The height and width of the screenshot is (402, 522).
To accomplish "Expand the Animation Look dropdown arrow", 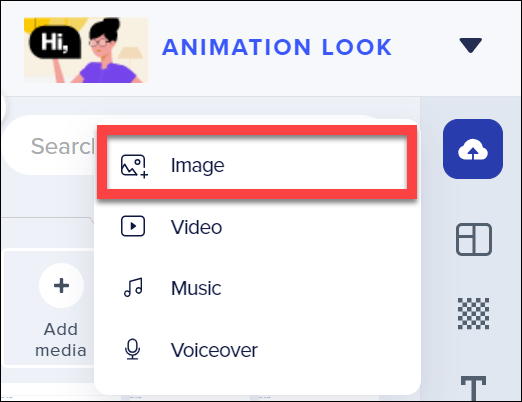I will (x=470, y=45).
